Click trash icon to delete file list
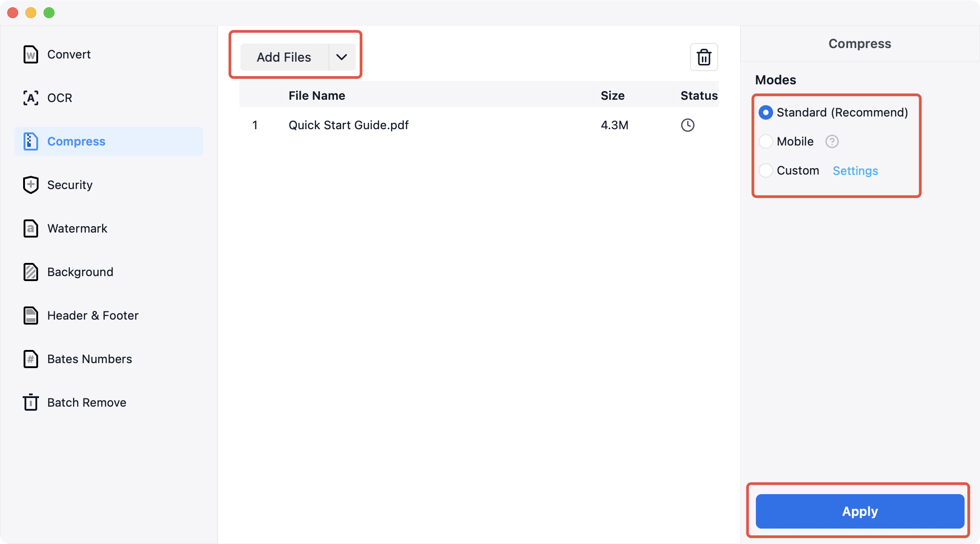The image size is (980, 544). (704, 57)
